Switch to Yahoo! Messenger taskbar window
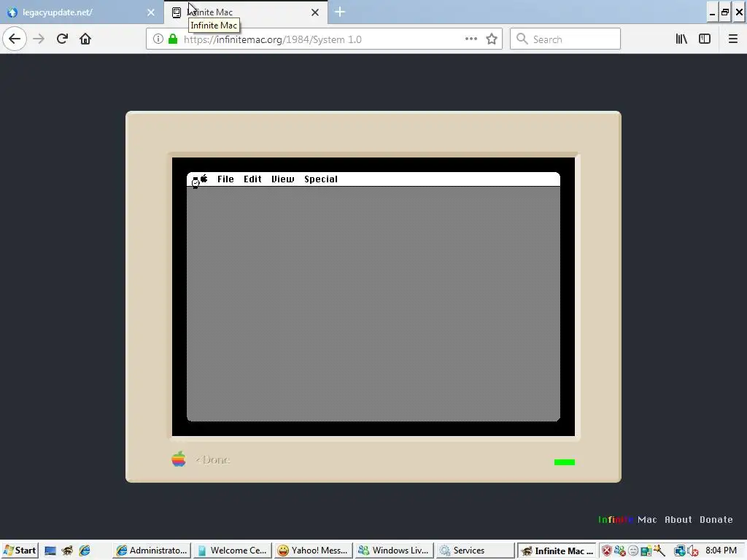Screen dimensions: 747x560 pyautogui.click(x=314, y=551)
